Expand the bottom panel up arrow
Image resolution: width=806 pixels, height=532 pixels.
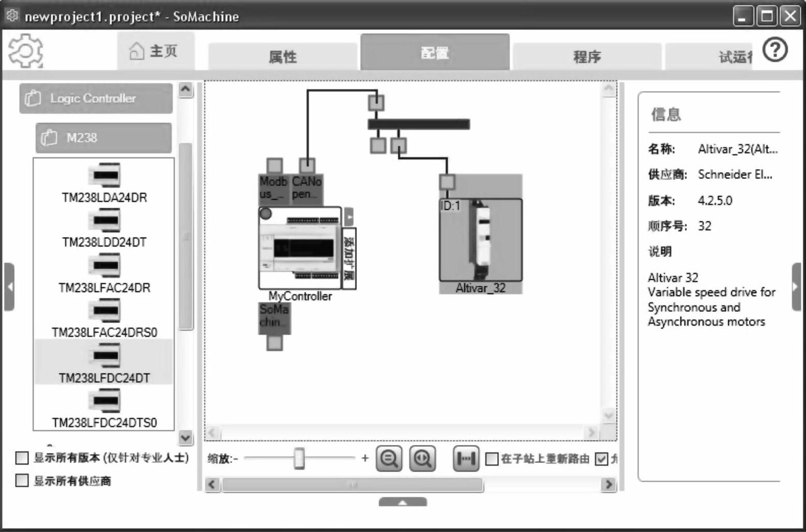402,502
